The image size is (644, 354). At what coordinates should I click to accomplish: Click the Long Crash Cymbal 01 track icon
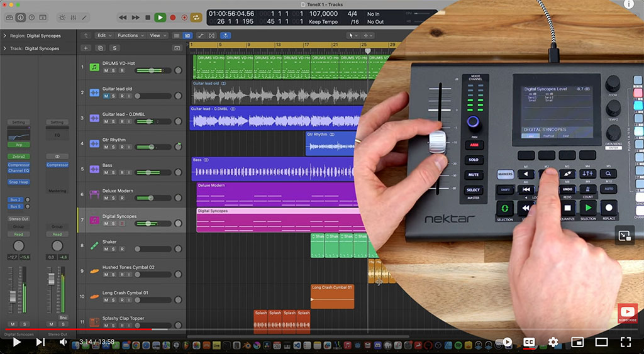94,296
